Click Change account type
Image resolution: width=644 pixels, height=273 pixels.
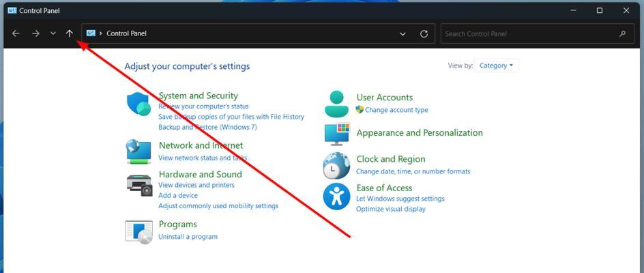(x=396, y=110)
